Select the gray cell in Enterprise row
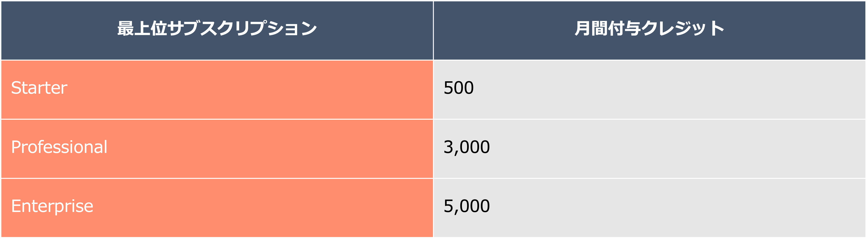Screen dimensions: 868x240 pos(649,208)
